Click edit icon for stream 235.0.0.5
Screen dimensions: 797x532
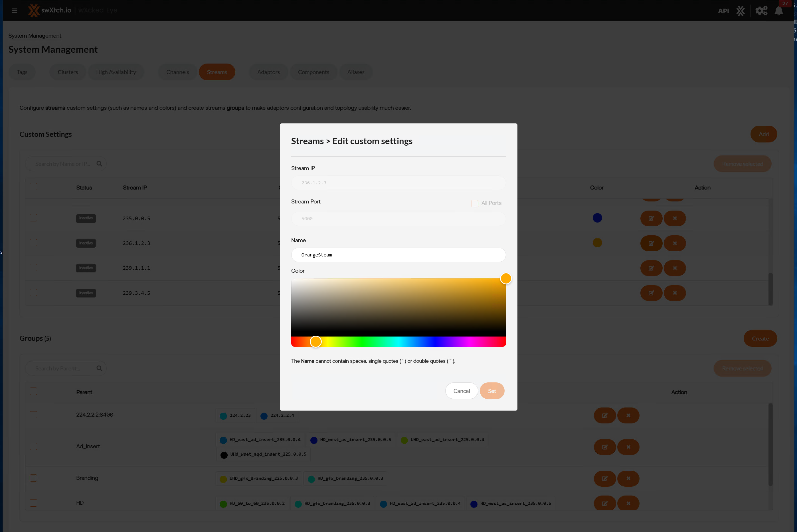click(651, 218)
